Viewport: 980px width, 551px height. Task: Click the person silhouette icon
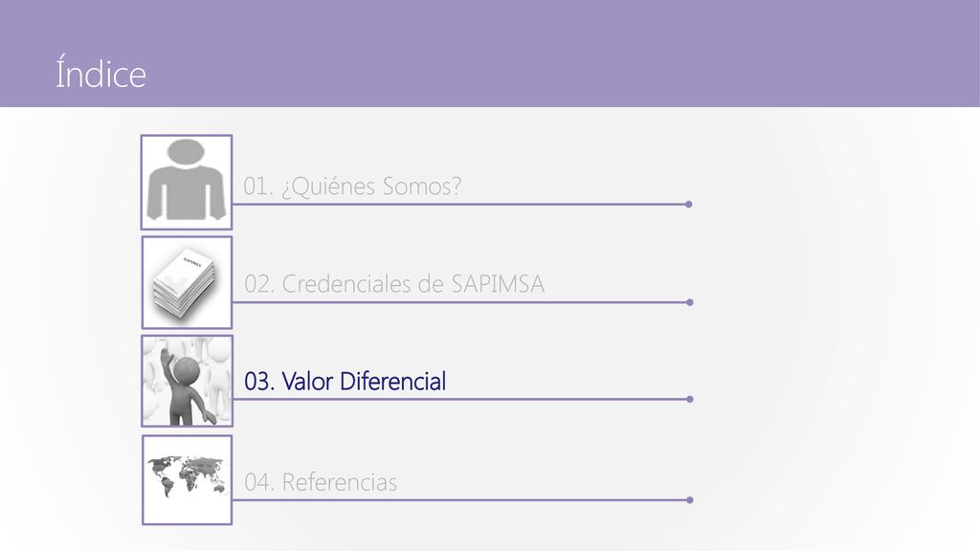pos(187,183)
